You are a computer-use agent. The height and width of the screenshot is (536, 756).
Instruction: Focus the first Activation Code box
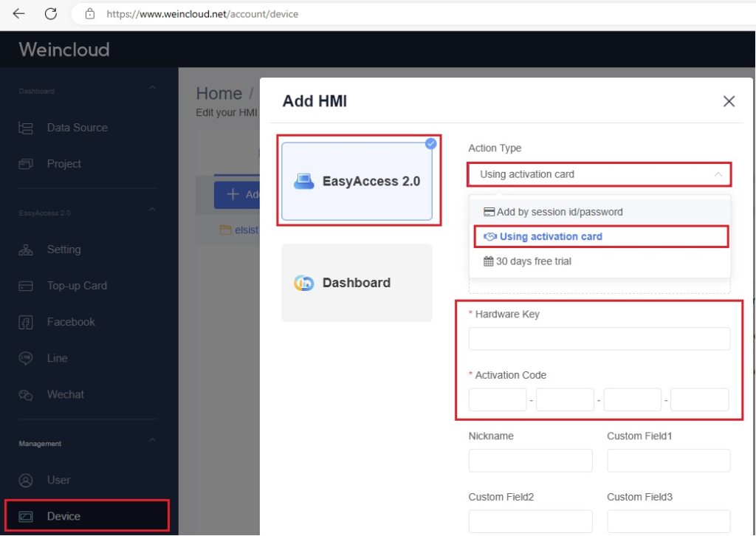(x=498, y=399)
